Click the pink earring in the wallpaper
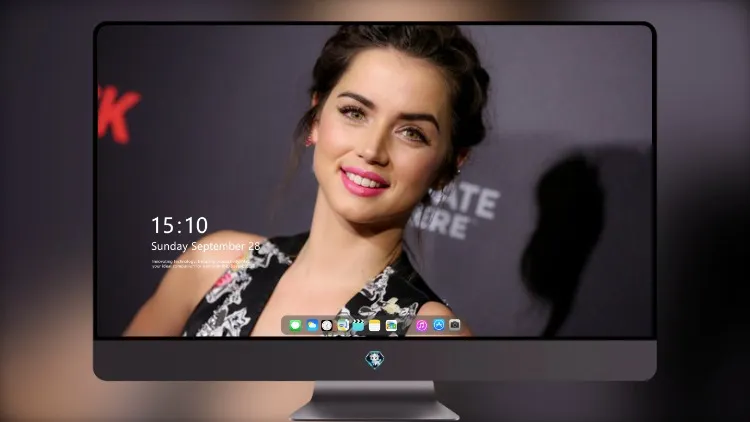750x422 pixels. point(309,141)
